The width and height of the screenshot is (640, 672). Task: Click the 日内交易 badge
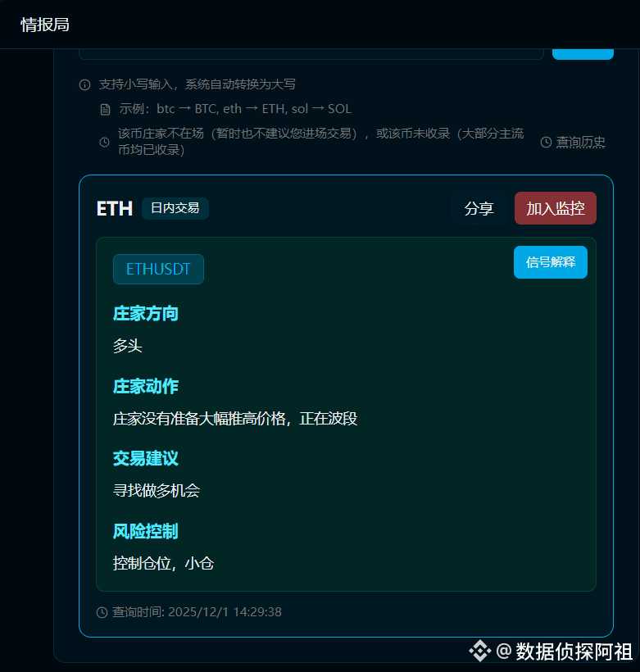[175, 208]
